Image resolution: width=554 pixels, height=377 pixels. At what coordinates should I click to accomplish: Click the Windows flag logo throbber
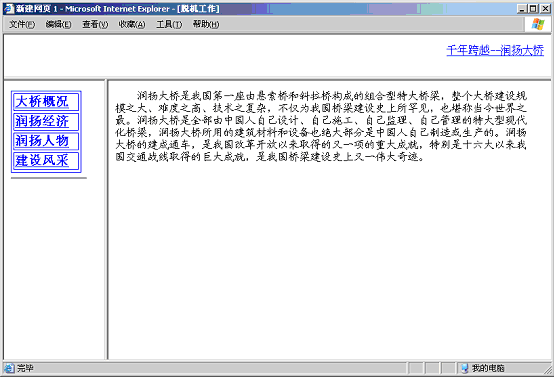(x=538, y=24)
